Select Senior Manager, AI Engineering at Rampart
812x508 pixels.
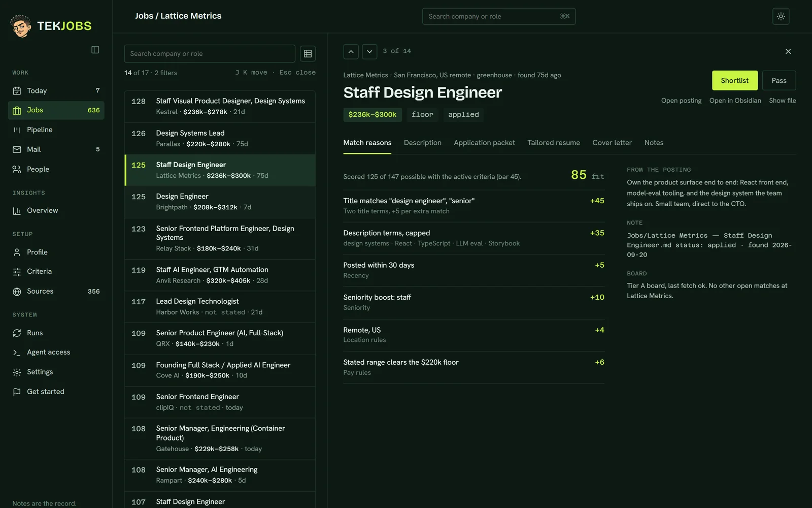[220, 475]
